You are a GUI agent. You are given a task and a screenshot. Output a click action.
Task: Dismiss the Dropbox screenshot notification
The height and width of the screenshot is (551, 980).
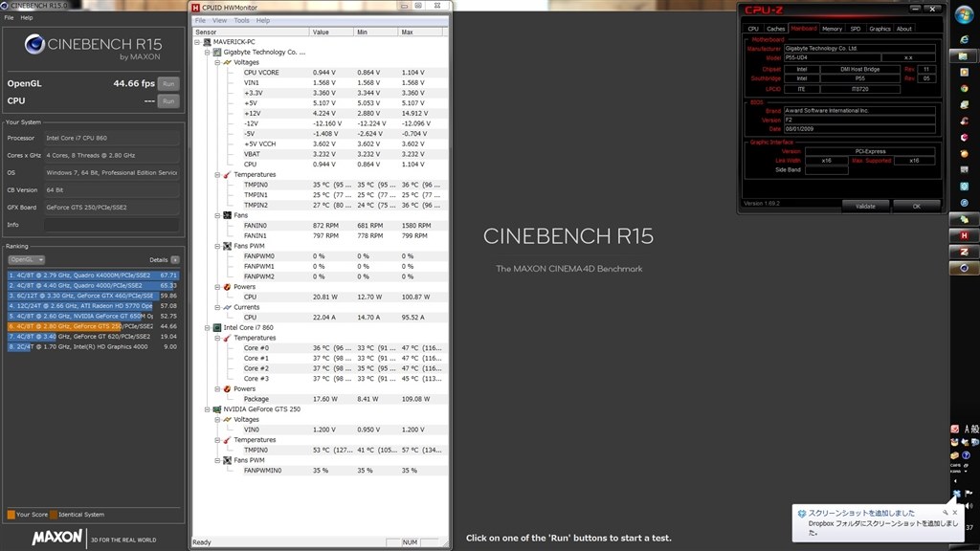tap(955, 513)
